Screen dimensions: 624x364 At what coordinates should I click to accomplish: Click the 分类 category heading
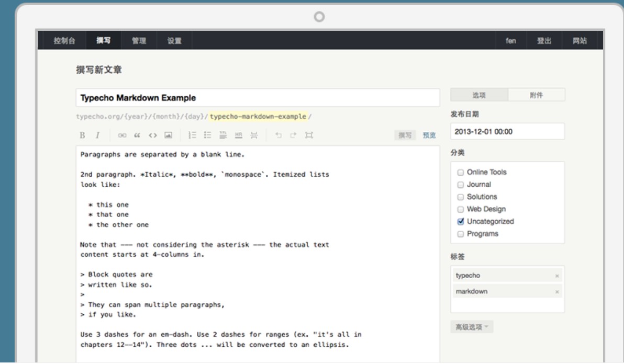coord(457,153)
